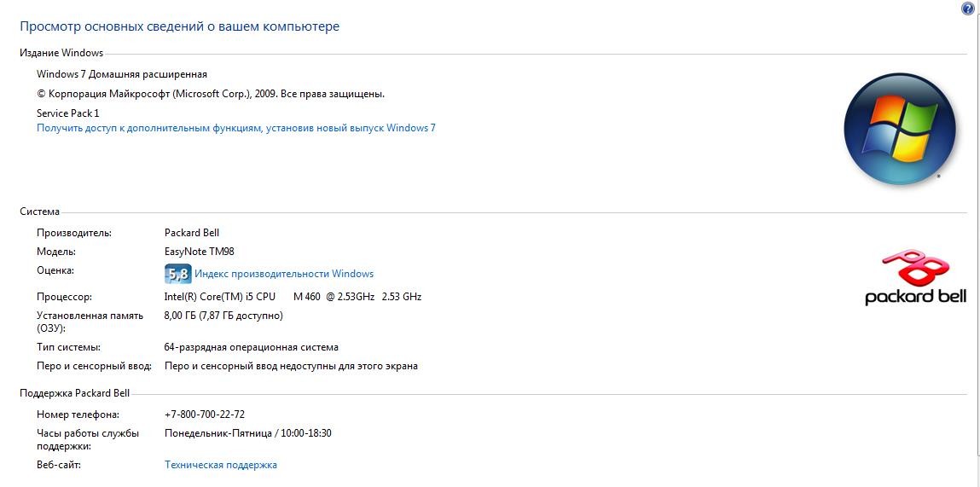This screenshot has width=980, height=487.
Task: Open the Техническая поддержка website link
Action: point(220,465)
